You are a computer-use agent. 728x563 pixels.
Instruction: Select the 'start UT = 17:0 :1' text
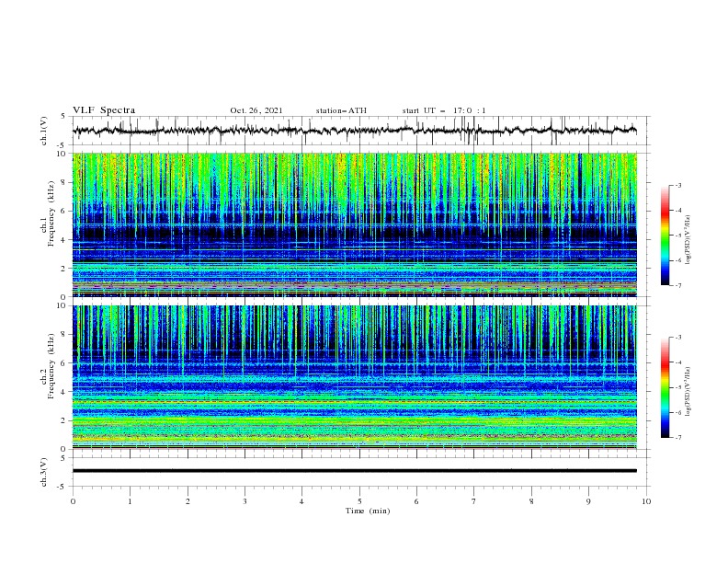[444, 110]
